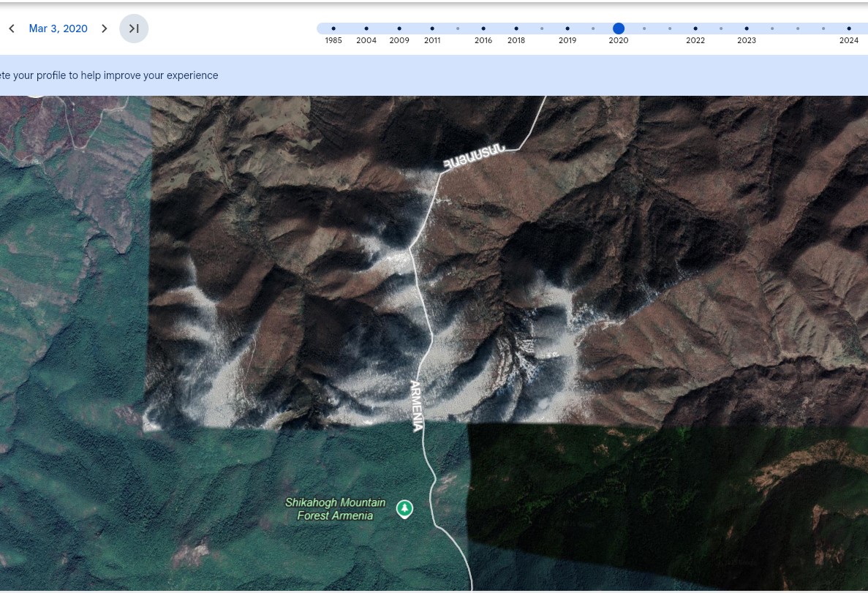View 2022 imagery on timeline
The width and height of the screenshot is (868, 593).
[x=695, y=29]
